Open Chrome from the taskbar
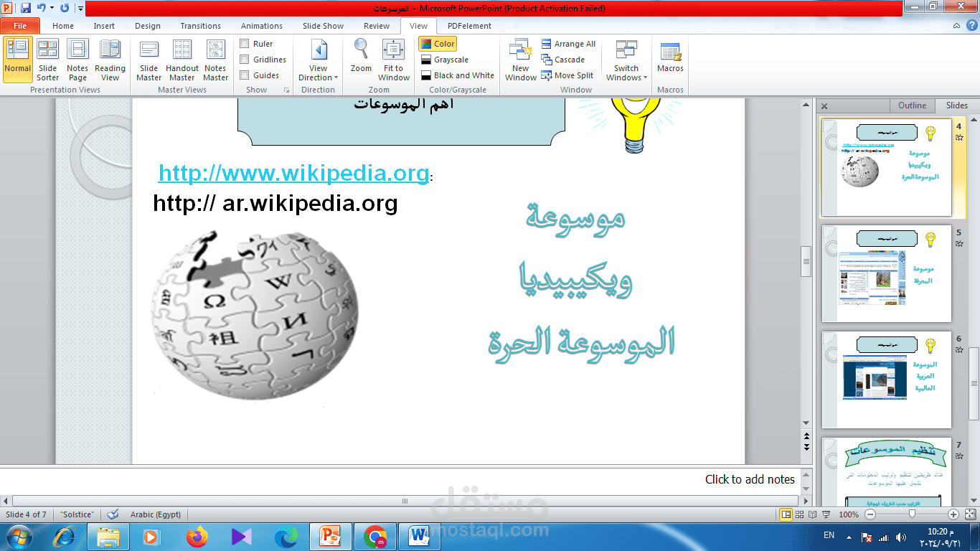The image size is (980, 551). tap(375, 536)
